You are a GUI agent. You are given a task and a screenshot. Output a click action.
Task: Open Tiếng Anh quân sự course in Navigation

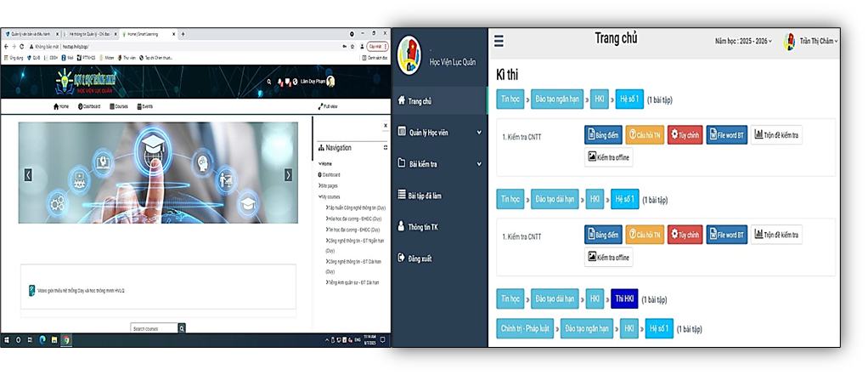(x=350, y=282)
